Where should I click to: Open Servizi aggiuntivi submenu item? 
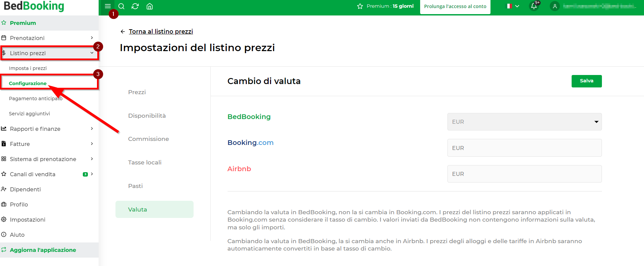pyautogui.click(x=30, y=114)
